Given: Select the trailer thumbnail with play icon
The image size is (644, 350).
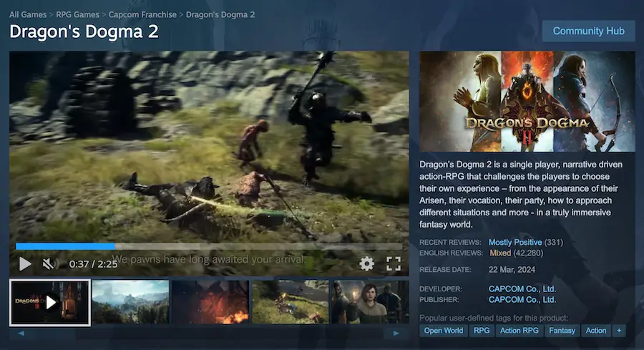Looking at the screenshot, I should (49, 303).
